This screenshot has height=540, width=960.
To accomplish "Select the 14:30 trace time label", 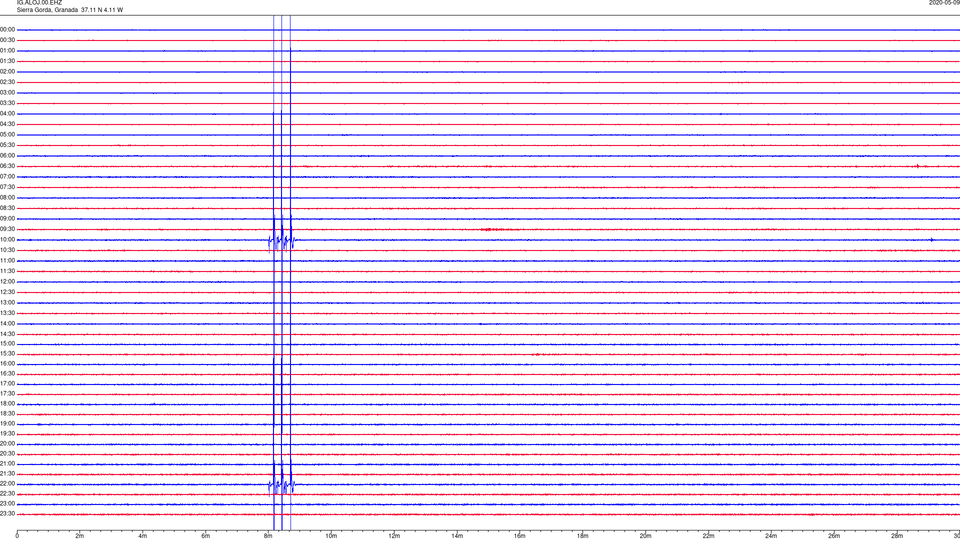I will (7, 334).
